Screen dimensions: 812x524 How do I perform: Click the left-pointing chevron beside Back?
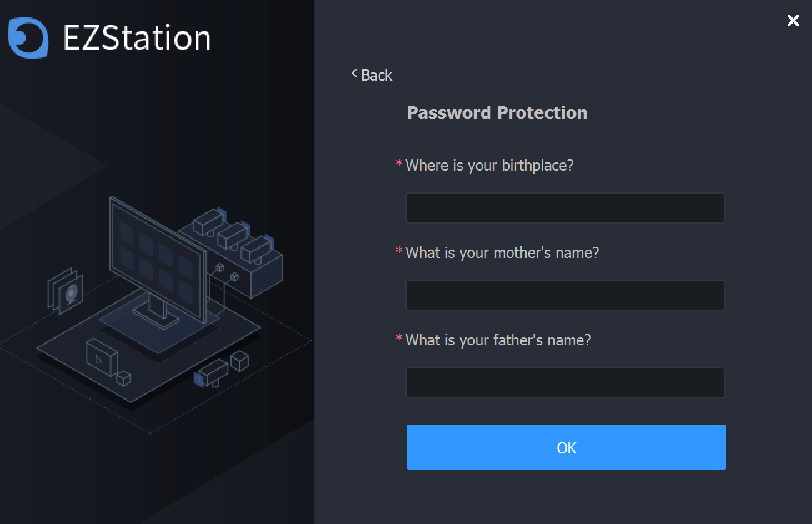[354, 74]
